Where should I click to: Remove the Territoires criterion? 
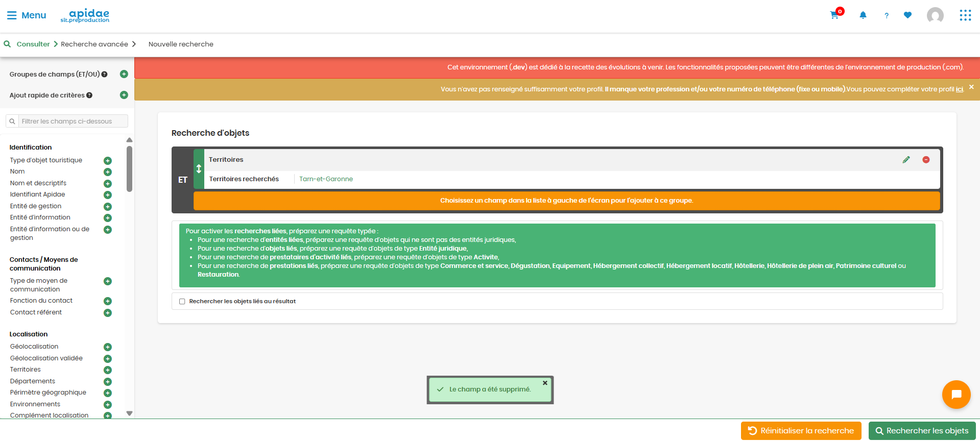[x=926, y=160]
